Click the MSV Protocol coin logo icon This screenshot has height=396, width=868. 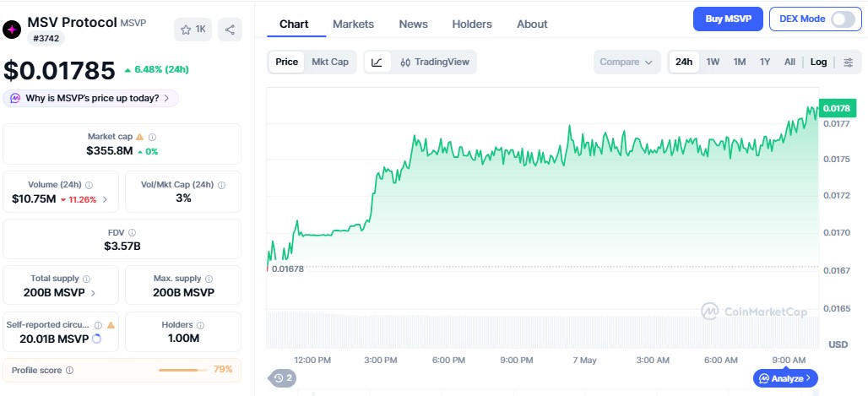point(12,30)
